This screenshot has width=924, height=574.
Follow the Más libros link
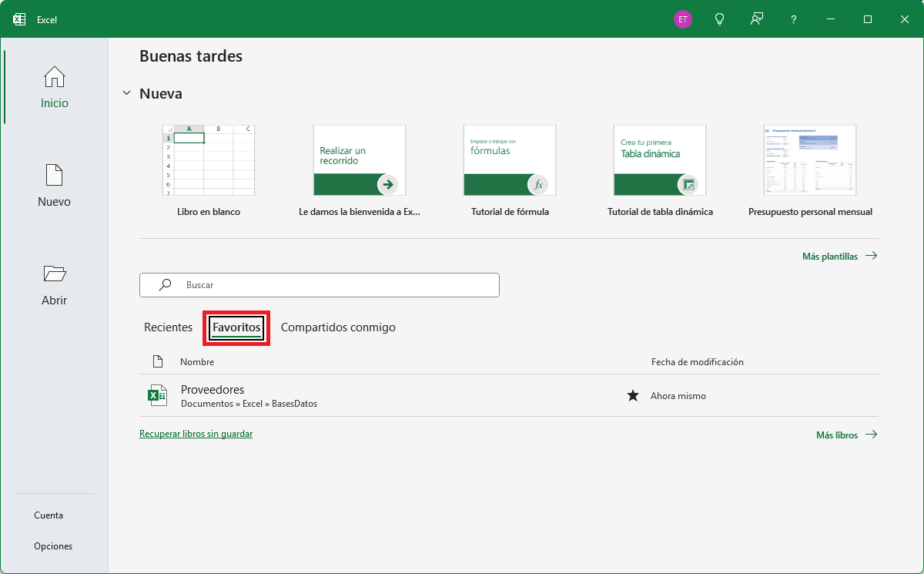coord(846,435)
